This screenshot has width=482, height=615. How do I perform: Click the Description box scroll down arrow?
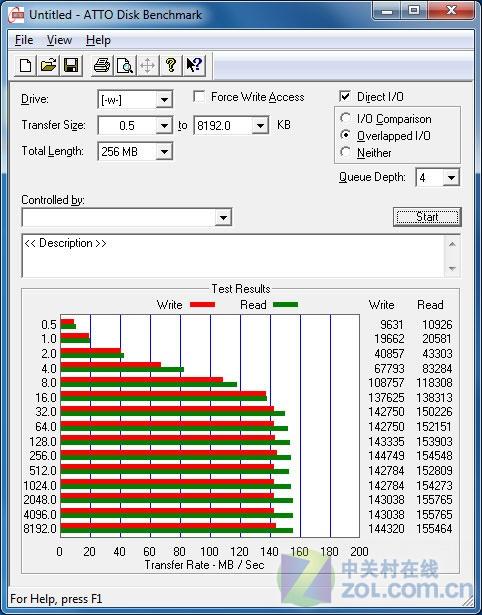[x=452, y=268]
